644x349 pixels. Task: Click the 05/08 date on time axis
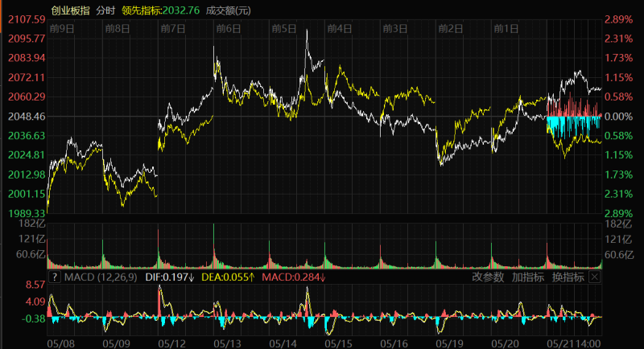61,343
